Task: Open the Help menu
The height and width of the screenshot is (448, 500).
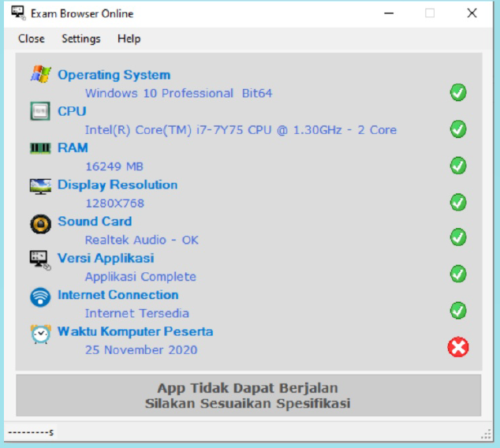Action: pyautogui.click(x=129, y=39)
